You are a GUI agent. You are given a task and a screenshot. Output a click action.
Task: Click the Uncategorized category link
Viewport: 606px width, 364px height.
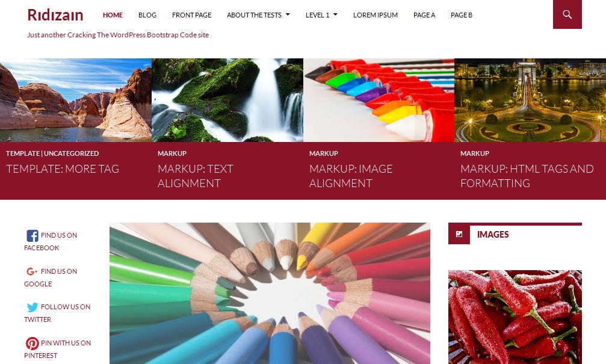click(x=71, y=153)
